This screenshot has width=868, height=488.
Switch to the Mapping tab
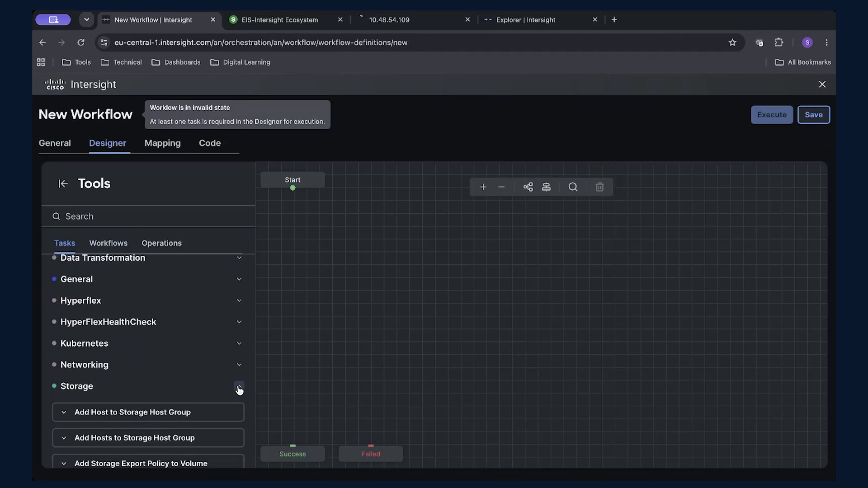pos(162,143)
